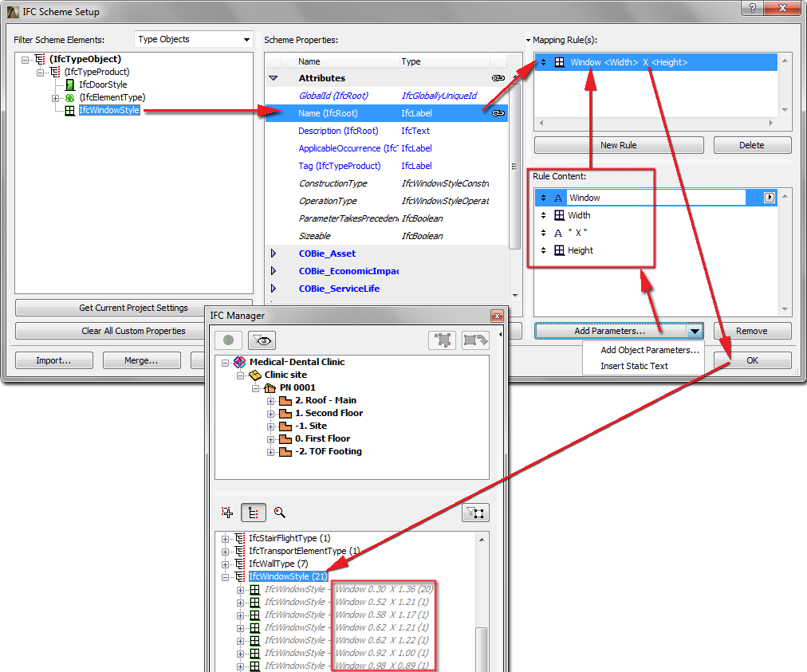Click window icon of Window 0.30 X 1.36 row
807x672 pixels.
254,590
